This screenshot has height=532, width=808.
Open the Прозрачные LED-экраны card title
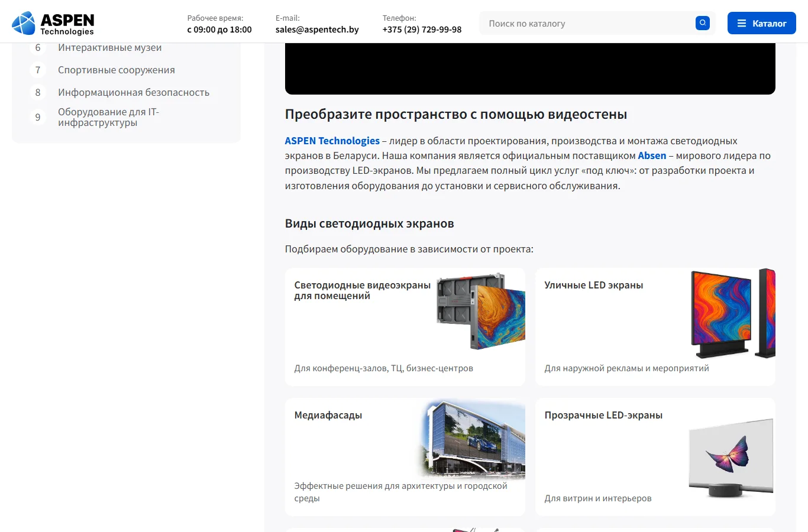click(x=603, y=415)
